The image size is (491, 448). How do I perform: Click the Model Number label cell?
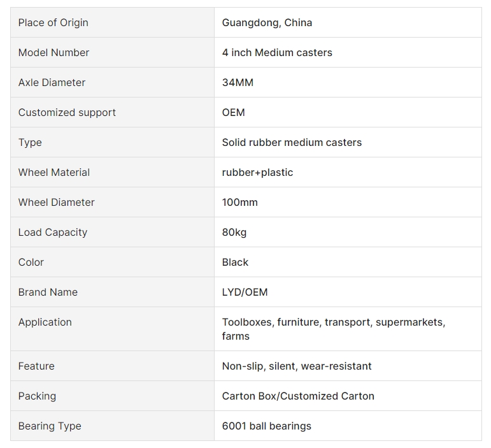pos(113,52)
